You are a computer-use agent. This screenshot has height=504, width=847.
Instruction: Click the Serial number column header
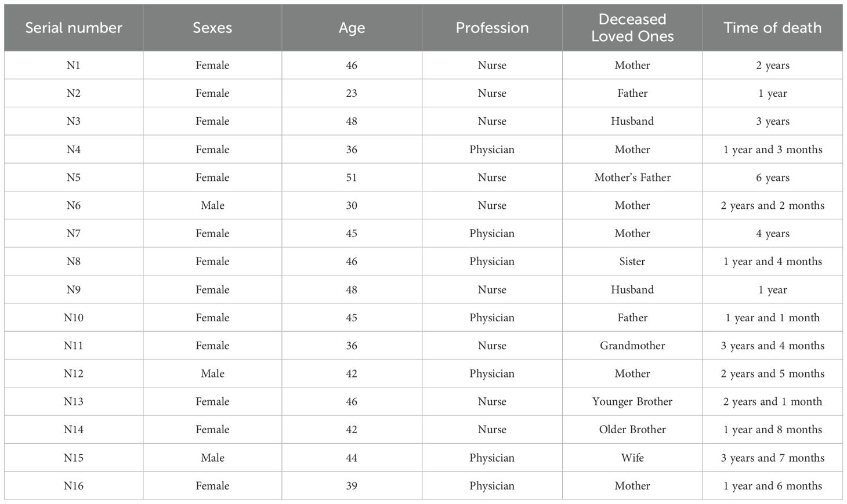(74, 28)
